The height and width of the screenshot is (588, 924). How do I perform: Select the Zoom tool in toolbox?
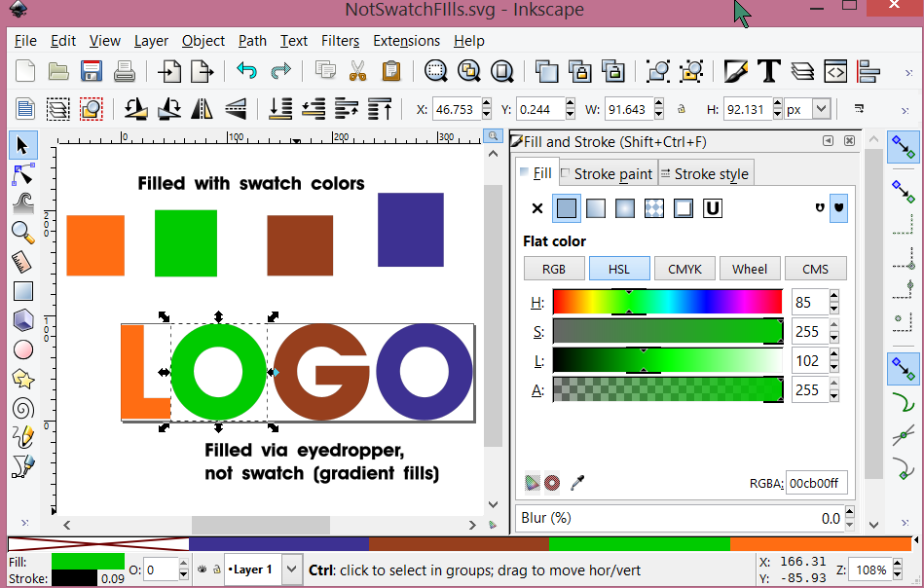click(22, 232)
